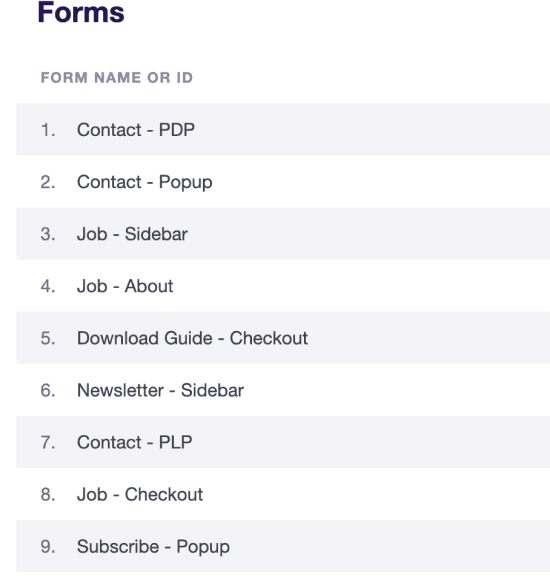The height and width of the screenshot is (576, 550).
Task: Select the Job - Checkout form
Action: coord(283,494)
